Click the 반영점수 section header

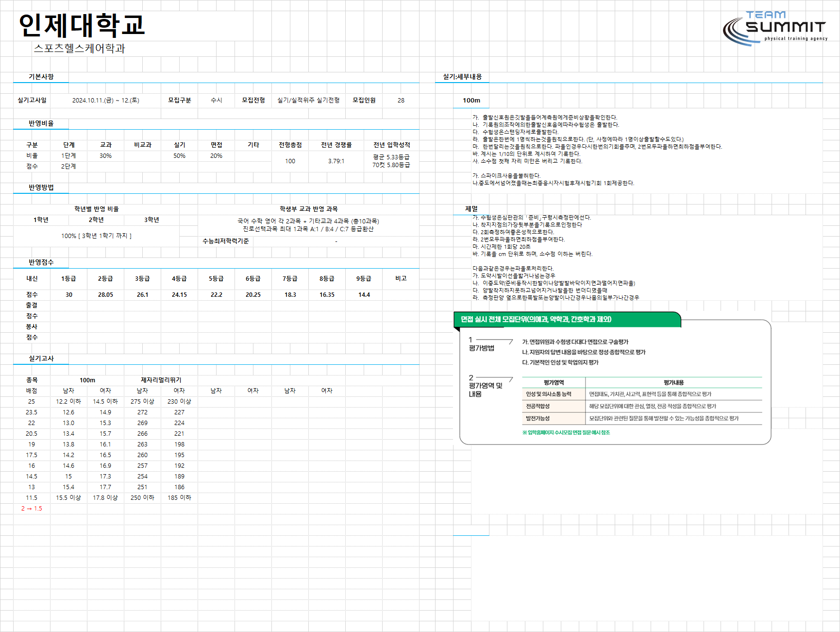tap(41, 262)
